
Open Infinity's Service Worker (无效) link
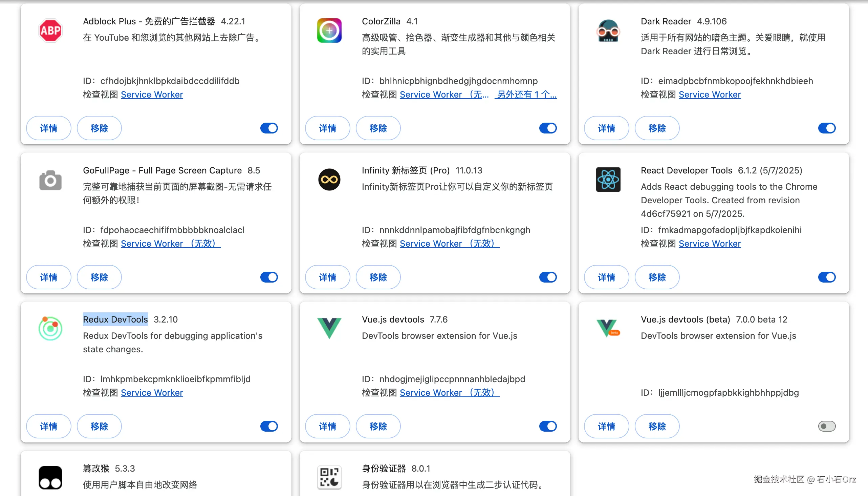[x=449, y=244]
